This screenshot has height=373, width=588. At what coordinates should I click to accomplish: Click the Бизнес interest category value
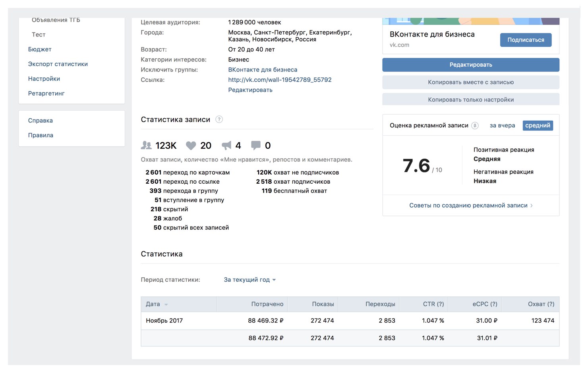[239, 60]
